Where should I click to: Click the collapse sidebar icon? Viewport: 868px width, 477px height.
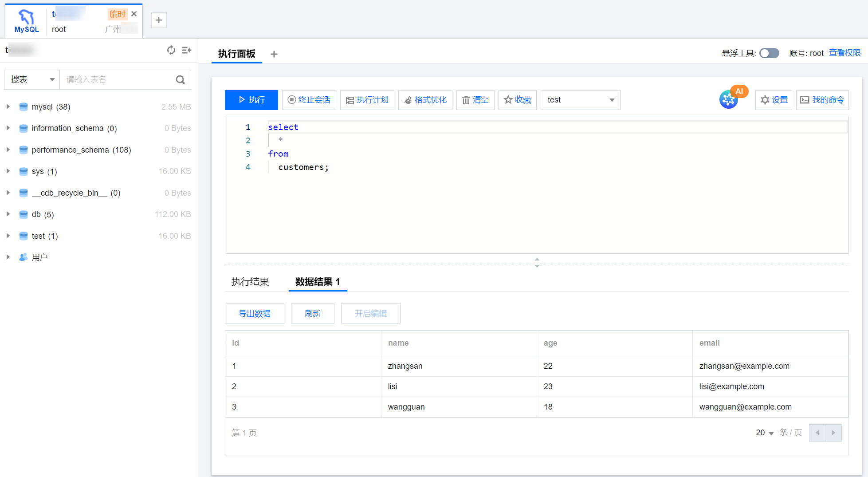(187, 50)
